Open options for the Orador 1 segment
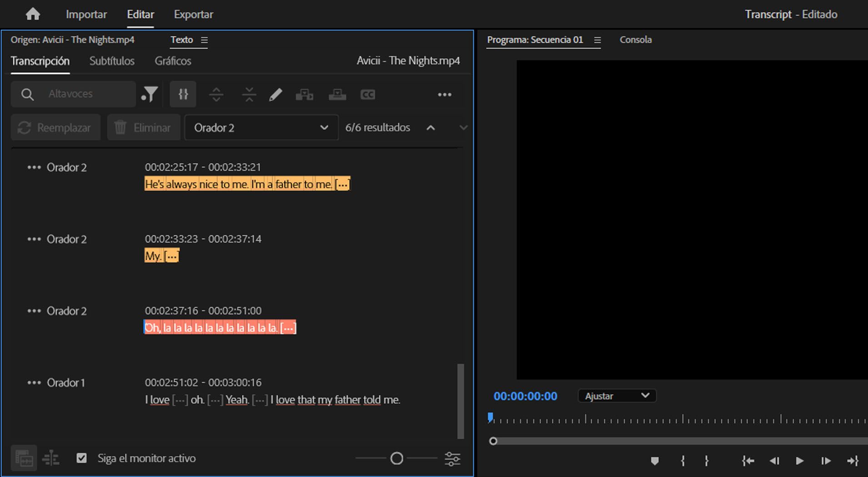The height and width of the screenshot is (477, 868). click(x=34, y=383)
